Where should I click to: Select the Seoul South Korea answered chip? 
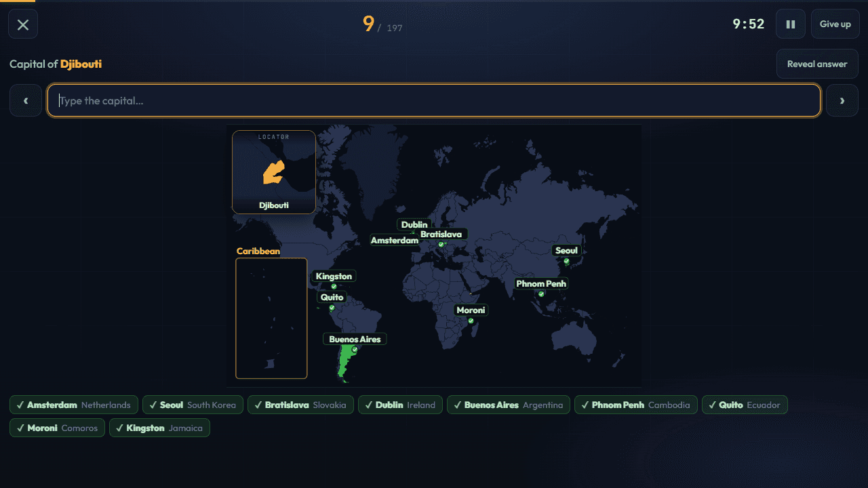click(x=193, y=405)
